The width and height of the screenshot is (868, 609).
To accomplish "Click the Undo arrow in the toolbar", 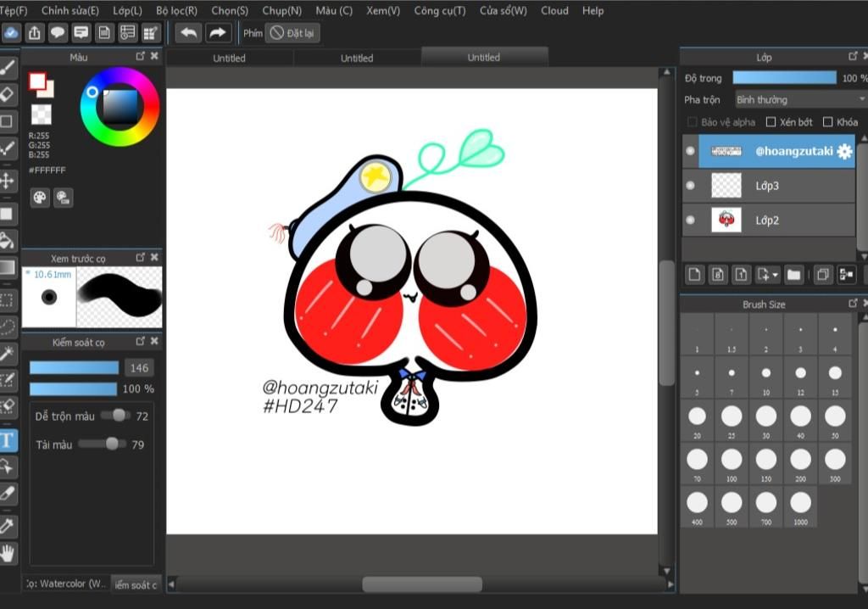I will tap(189, 33).
